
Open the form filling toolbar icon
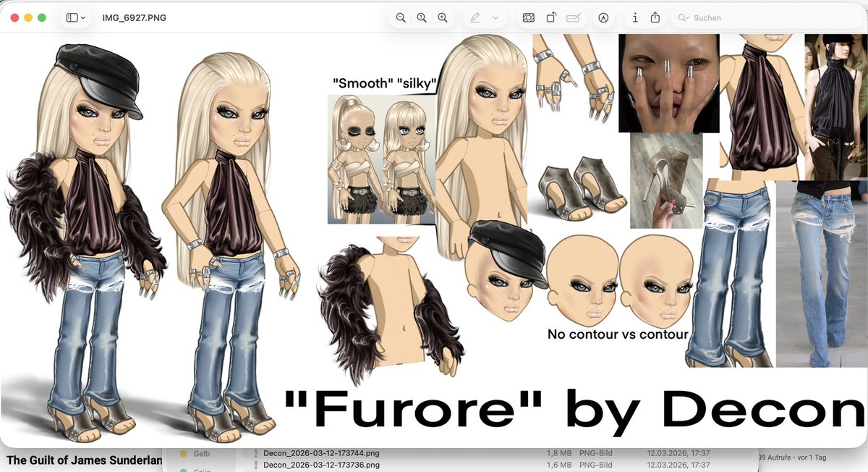[574, 17]
